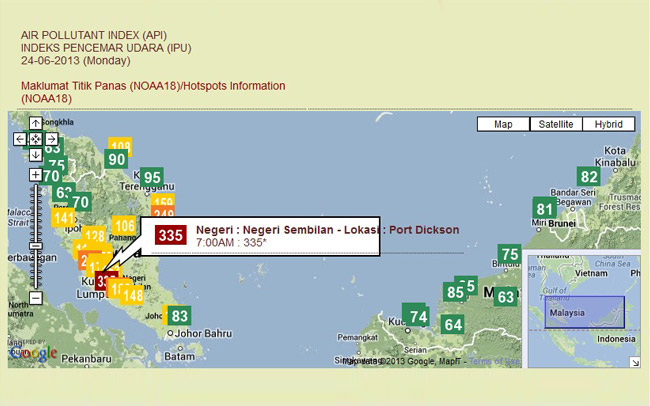This screenshot has width=650, height=406.
Task: Click the zoom slider handle
Action: 35,245
